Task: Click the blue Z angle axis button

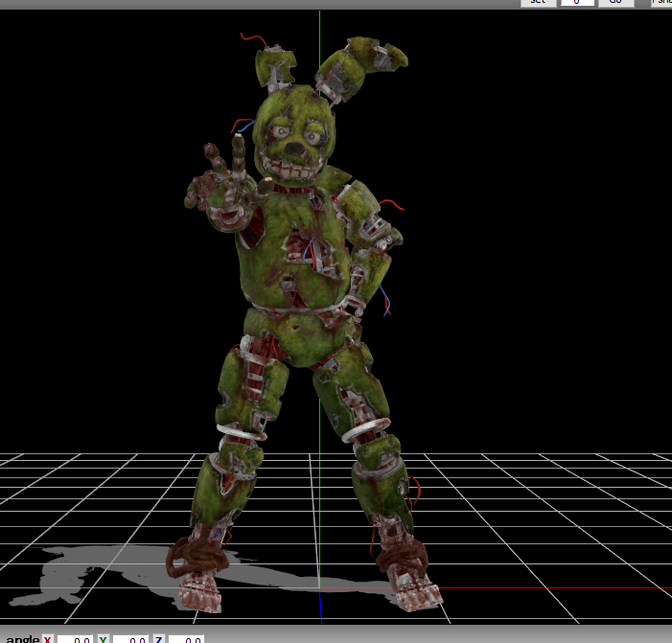Action: 158,639
